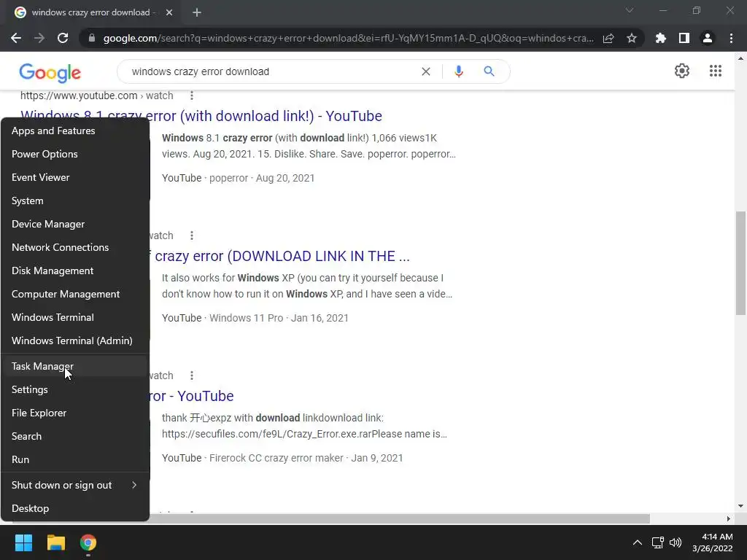Viewport: 747px width, 560px height.
Task: Click the share page icon in address bar
Action: [608, 38]
